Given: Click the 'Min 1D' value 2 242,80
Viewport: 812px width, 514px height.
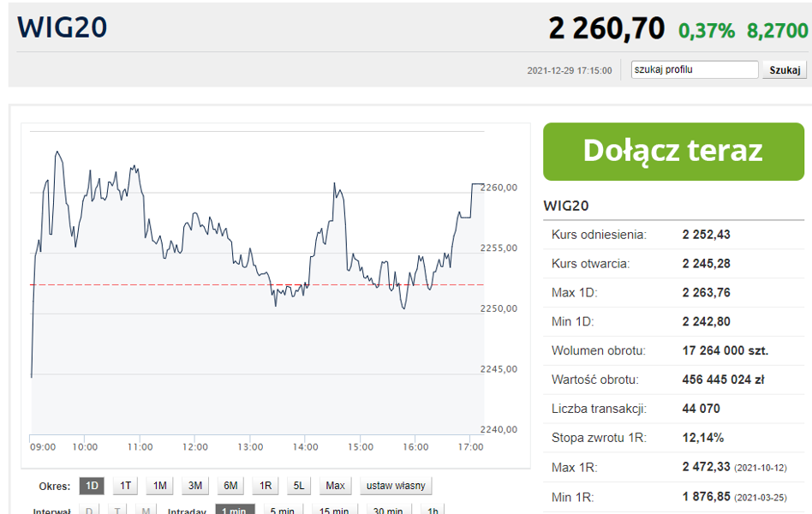Looking at the screenshot, I should (706, 322).
